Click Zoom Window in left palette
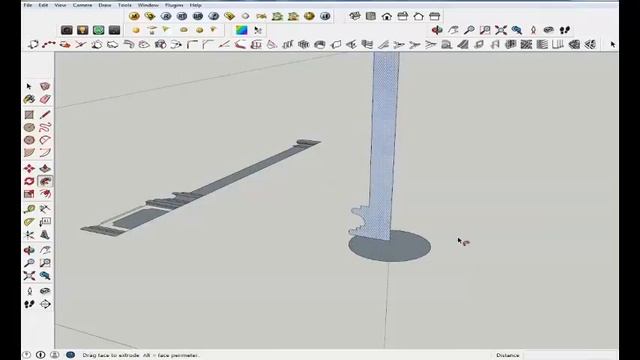The height and width of the screenshot is (360, 640). tap(45, 263)
